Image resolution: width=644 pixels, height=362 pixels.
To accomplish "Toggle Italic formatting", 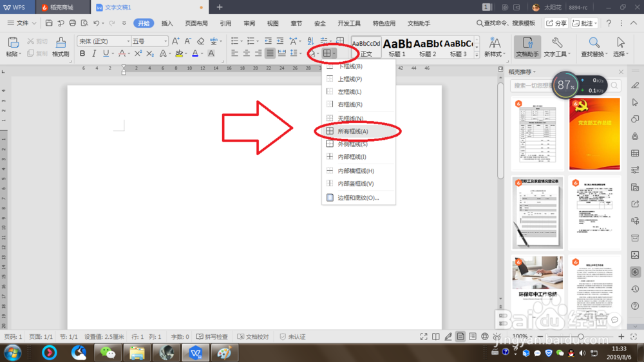I will (x=93, y=53).
